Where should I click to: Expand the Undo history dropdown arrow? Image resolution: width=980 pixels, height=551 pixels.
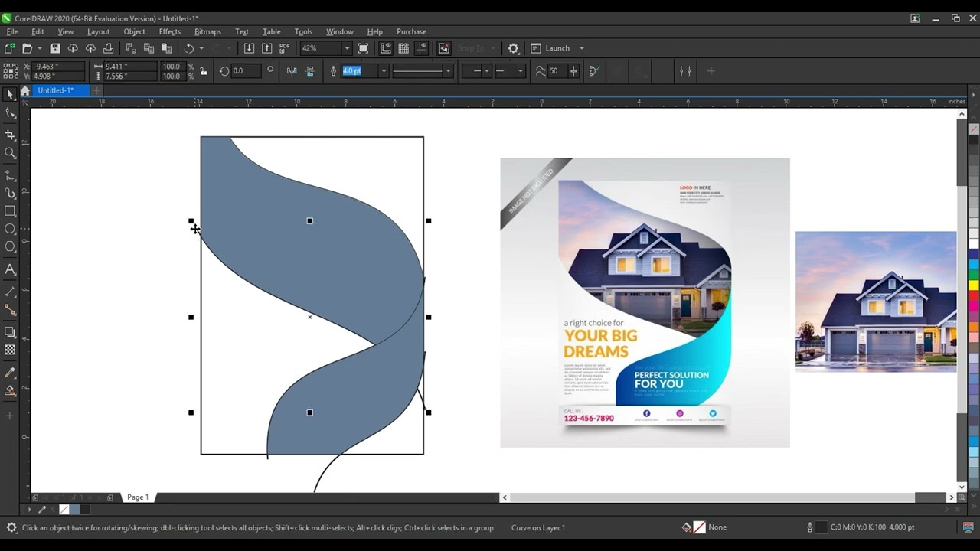point(201,48)
